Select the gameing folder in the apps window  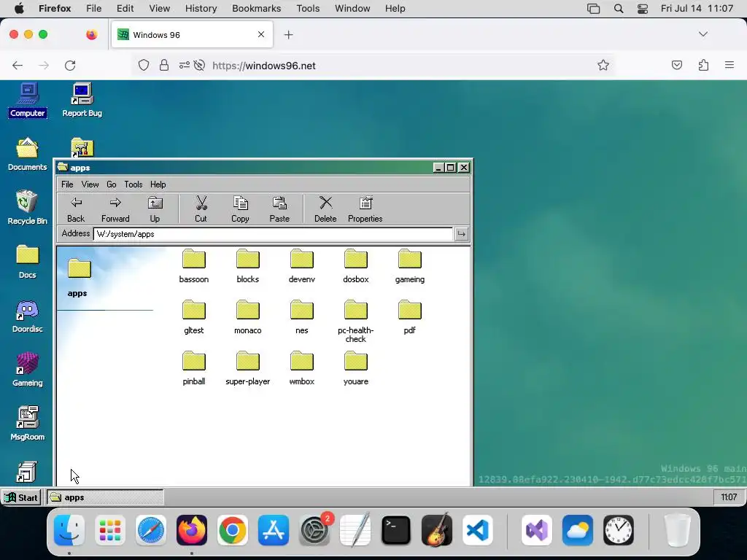[x=410, y=266]
